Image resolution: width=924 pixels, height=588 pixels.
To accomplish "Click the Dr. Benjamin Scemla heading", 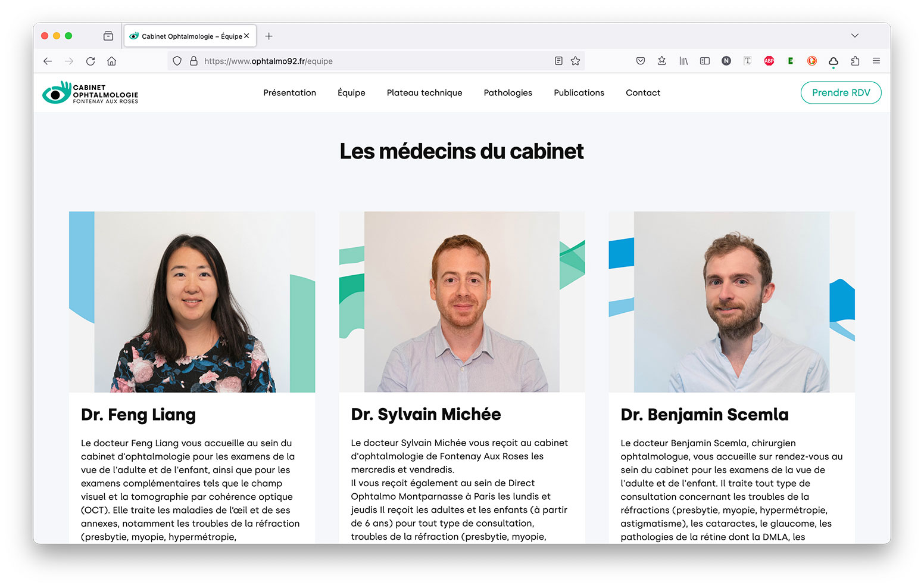I will (x=704, y=415).
